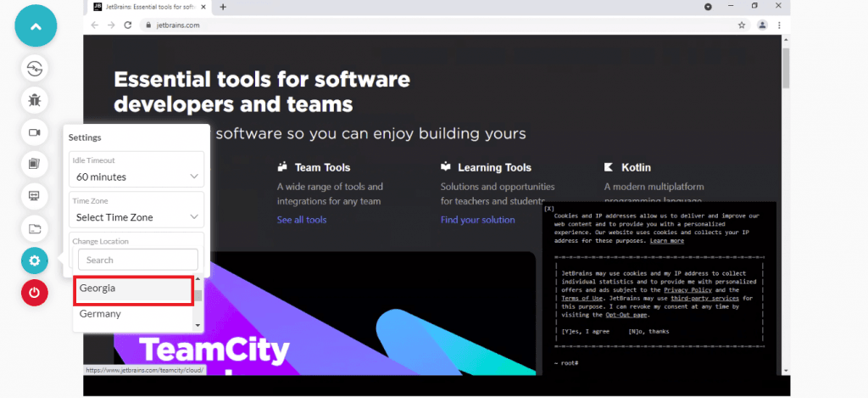This screenshot has height=398, width=868.
Task: Click the TeamCity banner image
Action: [325, 314]
